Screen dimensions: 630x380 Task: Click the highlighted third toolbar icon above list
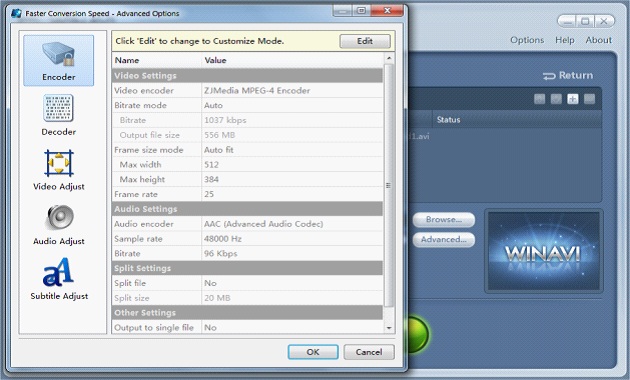(x=573, y=99)
